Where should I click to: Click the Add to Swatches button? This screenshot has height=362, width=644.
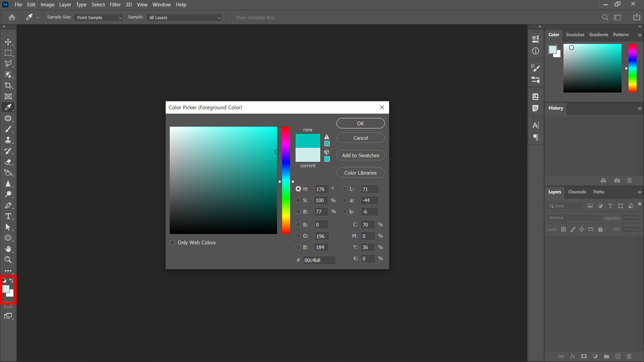click(x=361, y=156)
